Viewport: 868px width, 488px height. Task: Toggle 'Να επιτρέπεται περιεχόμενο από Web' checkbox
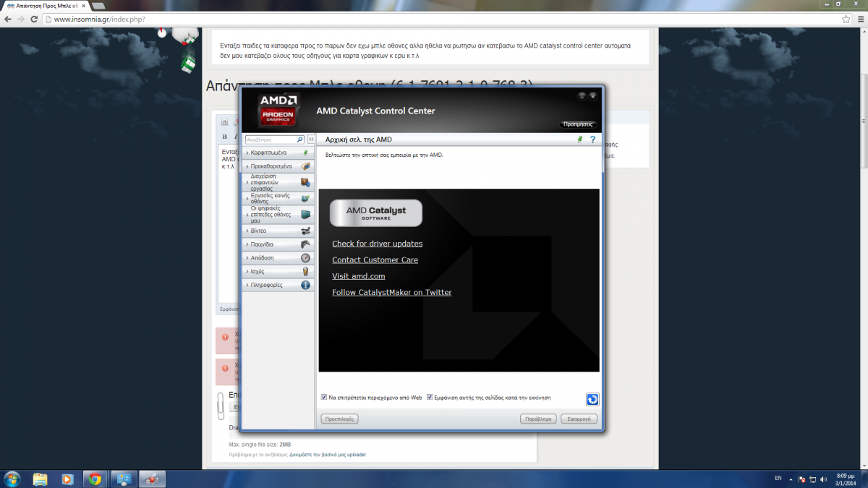[x=323, y=397]
